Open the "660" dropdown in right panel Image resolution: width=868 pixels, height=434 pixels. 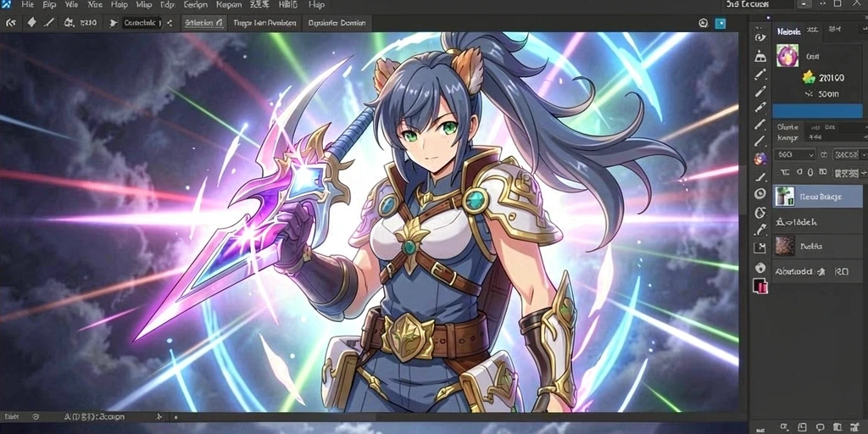[x=795, y=154]
